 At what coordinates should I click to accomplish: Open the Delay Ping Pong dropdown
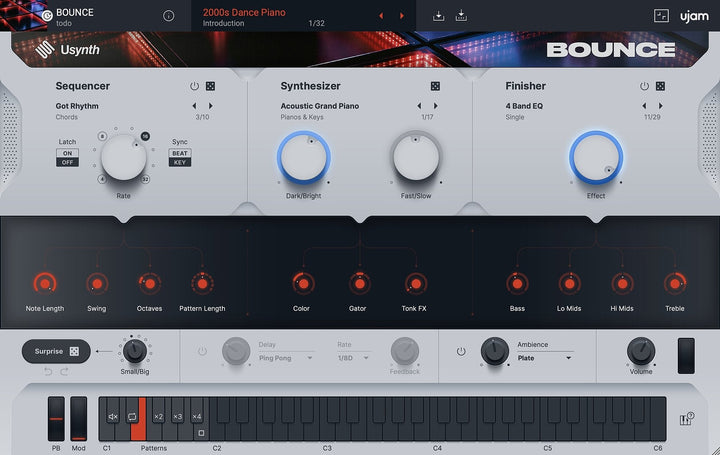[286, 358]
